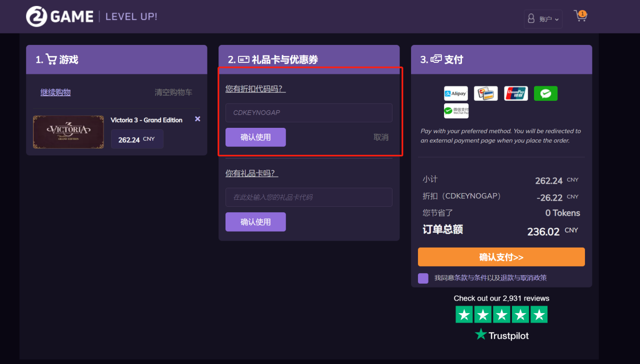Image resolution: width=640 pixels, height=364 pixels.
Task: Click the 小计 subtotal label
Action: pyautogui.click(x=430, y=179)
